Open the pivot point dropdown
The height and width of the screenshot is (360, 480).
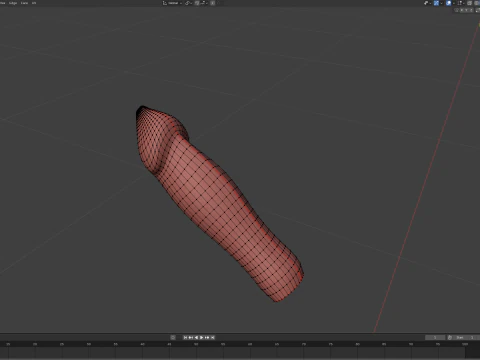pos(188,3)
